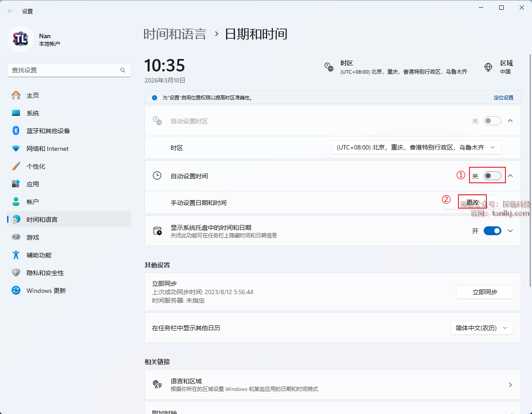The height and width of the screenshot is (414, 532).
Task: Select the 个性化 paintbrush icon
Action: (16, 166)
